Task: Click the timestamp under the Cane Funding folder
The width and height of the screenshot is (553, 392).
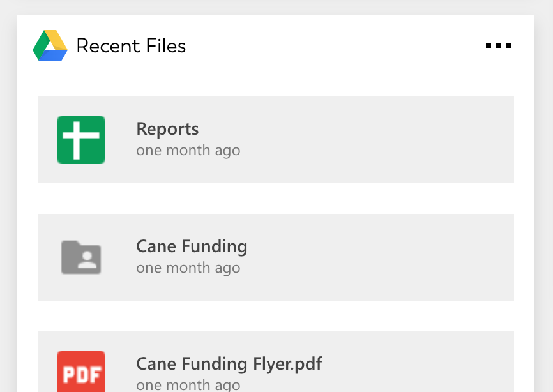Action: 188,268
